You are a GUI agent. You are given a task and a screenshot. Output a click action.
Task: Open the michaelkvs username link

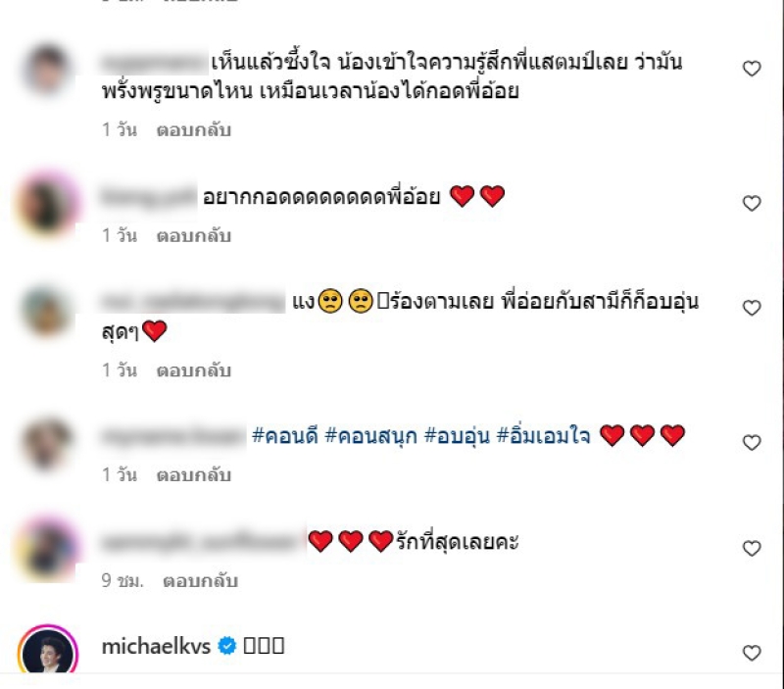(x=156, y=646)
